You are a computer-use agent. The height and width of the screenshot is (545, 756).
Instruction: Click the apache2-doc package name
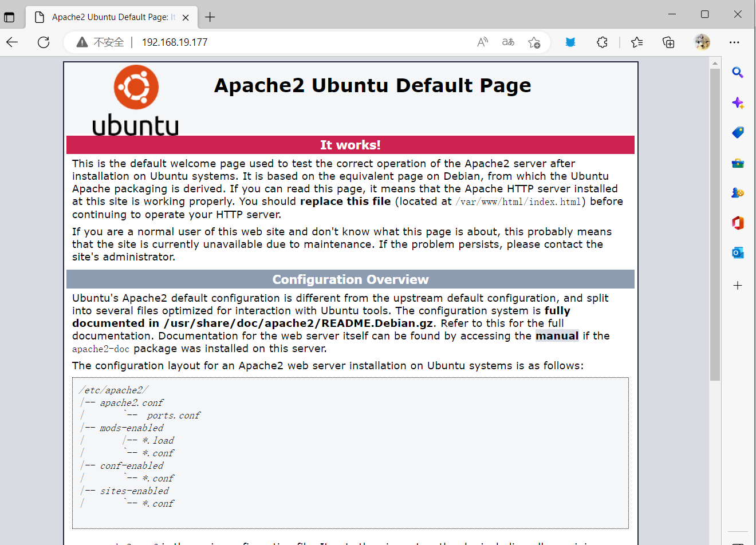(101, 349)
